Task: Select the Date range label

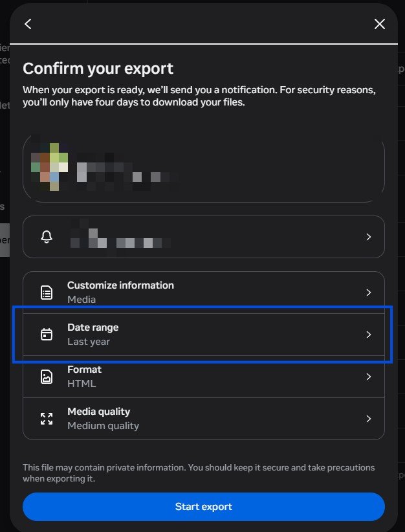Action: (x=93, y=327)
